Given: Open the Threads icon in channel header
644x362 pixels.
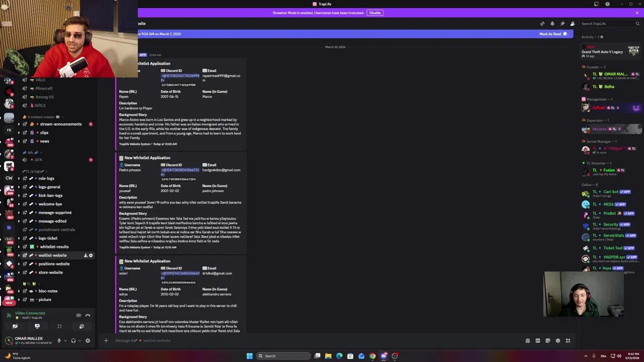Looking at the screenshot, I should pyautogui.click(x=542, y=24).
